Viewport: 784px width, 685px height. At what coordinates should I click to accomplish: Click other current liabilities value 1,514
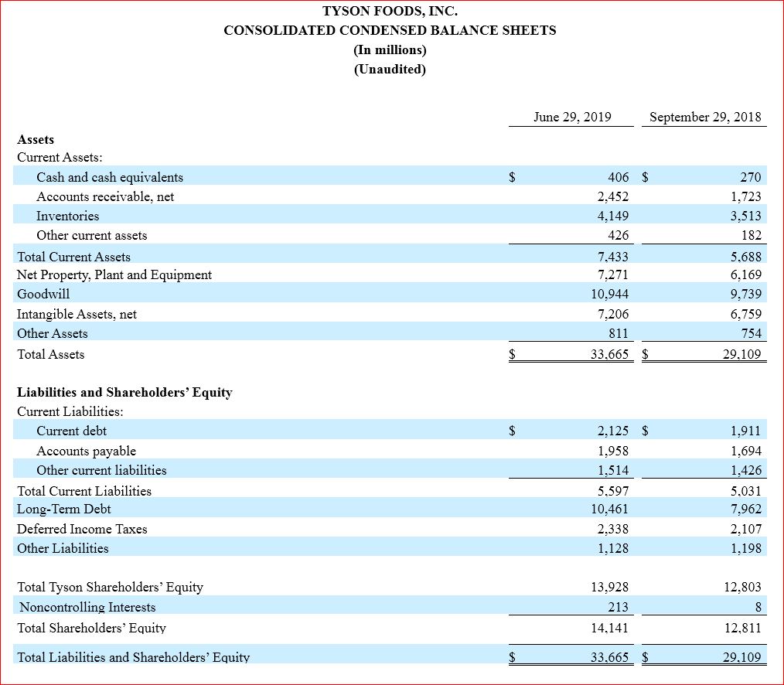click(613, 471)
